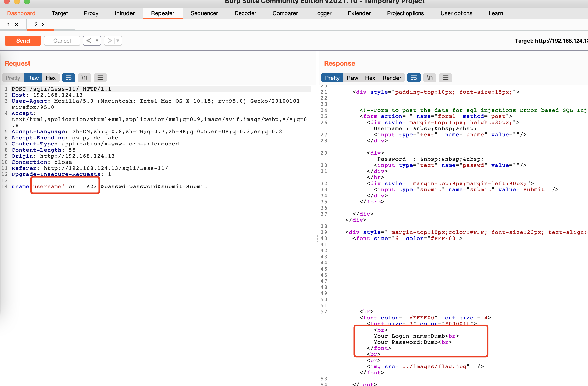The height and width of the screenshot is (386, 588).
Task: Toggle show non-printable characters in Request
Action: coord(84,78)
